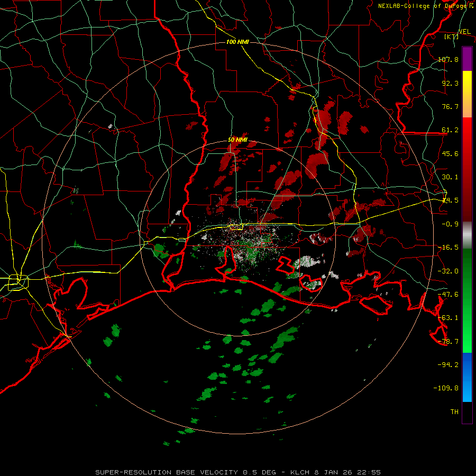Click the -94.2 velocity scale value
The image size is (476, 476).
click(448, 364)
